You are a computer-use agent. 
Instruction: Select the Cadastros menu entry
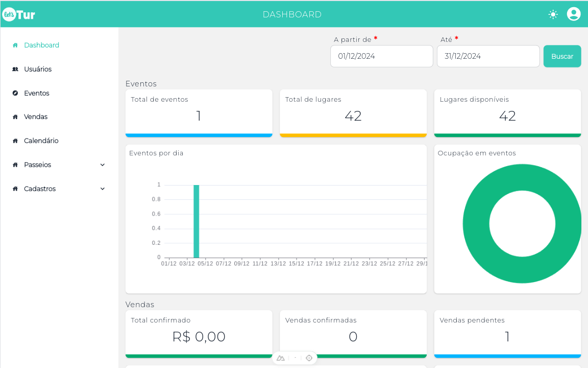point(40,189)
